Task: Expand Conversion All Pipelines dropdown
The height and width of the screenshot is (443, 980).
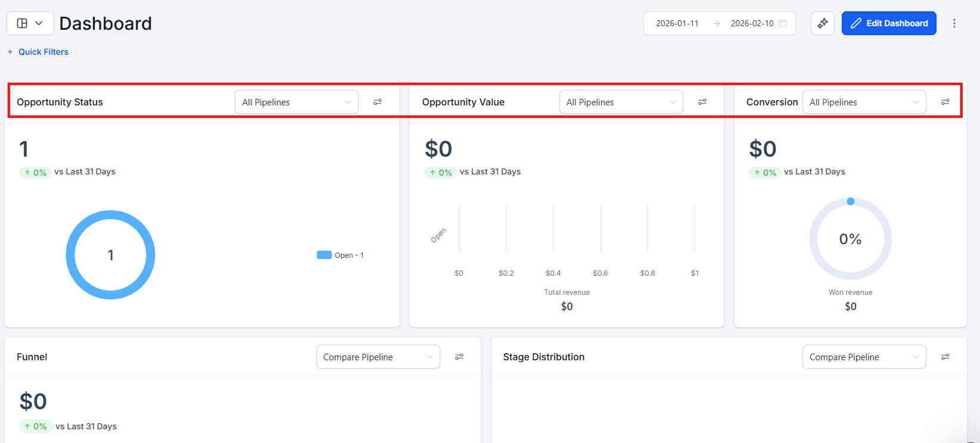Action: [x=864, y=102]
